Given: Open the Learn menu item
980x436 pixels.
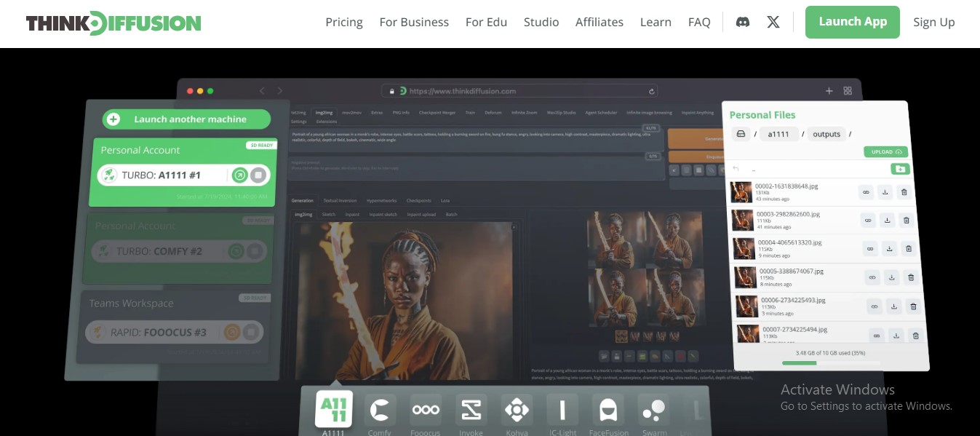Looking at the screenshot, I should point(656,22).
